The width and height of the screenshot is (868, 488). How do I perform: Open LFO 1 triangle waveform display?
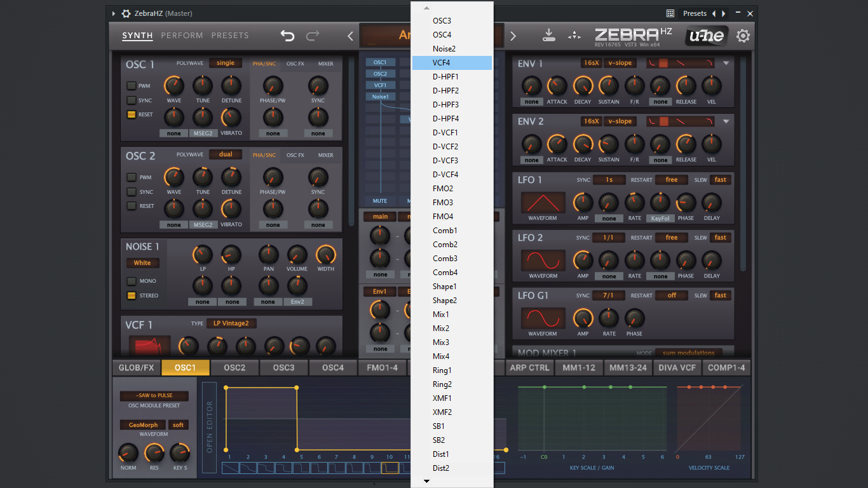(x=543, y=203)
